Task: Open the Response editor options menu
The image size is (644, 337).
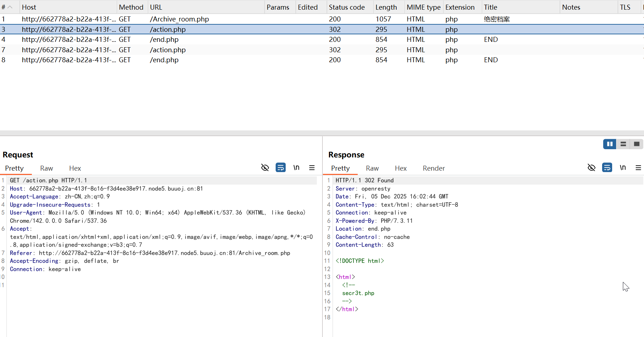Action: pyautogui.click(x=639, y=167)
